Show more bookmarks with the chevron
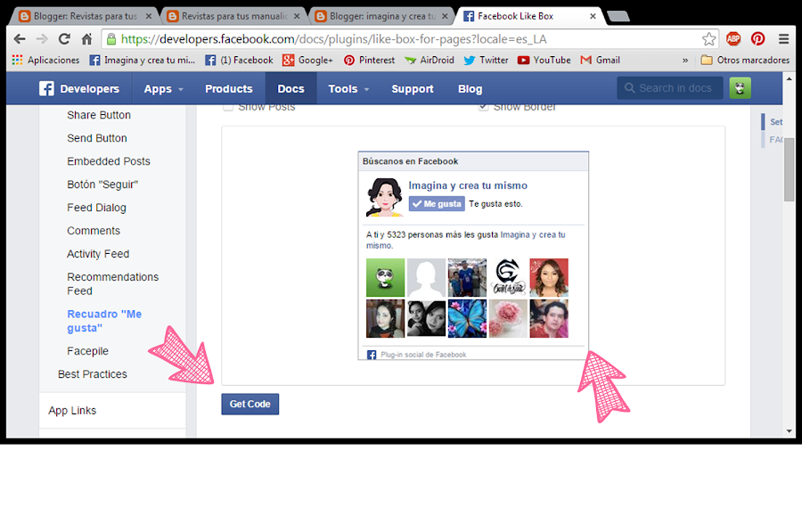Viewport: 802px width, 532px height. pyautogui.click(x=685, y=61)
